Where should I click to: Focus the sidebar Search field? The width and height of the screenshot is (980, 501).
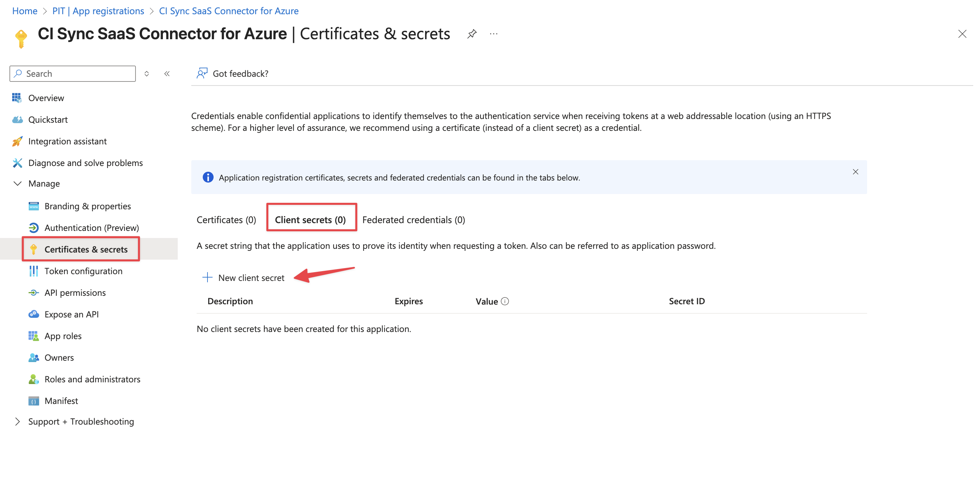point(73,73)
